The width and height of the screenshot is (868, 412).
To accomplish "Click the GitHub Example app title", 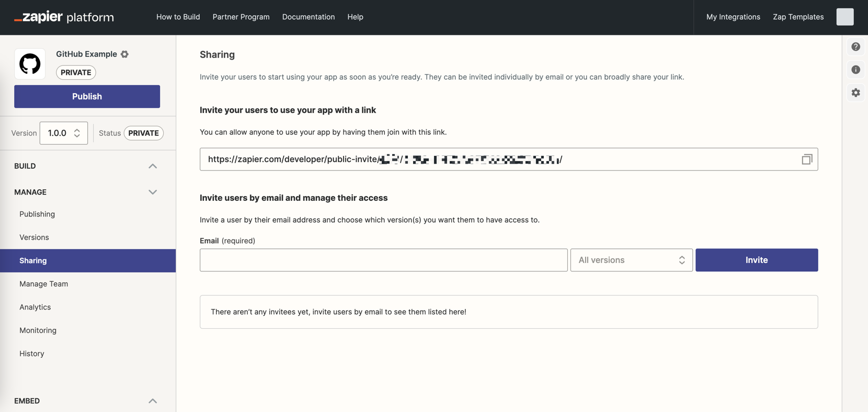I will (x=86, y=54).
